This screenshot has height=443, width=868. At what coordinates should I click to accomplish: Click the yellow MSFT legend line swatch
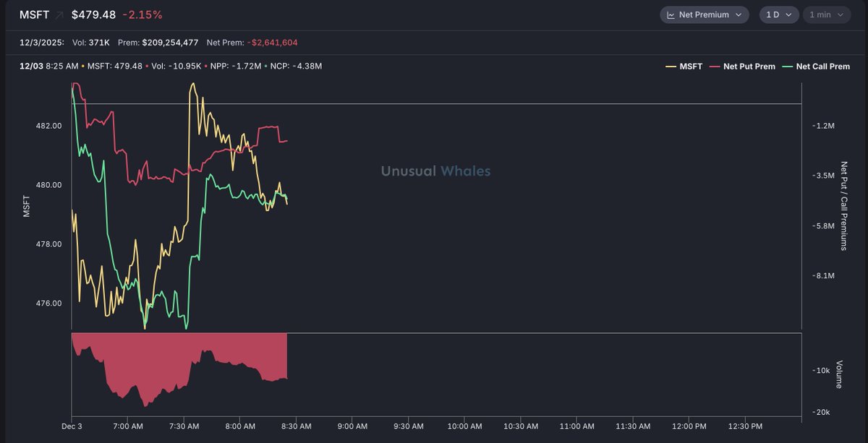[x=670, y=66]
